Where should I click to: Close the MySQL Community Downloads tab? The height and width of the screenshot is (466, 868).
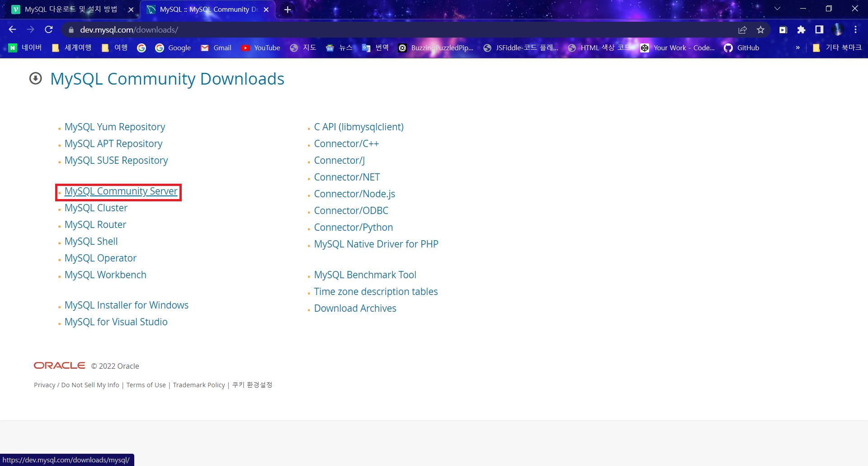pos(266,10)
